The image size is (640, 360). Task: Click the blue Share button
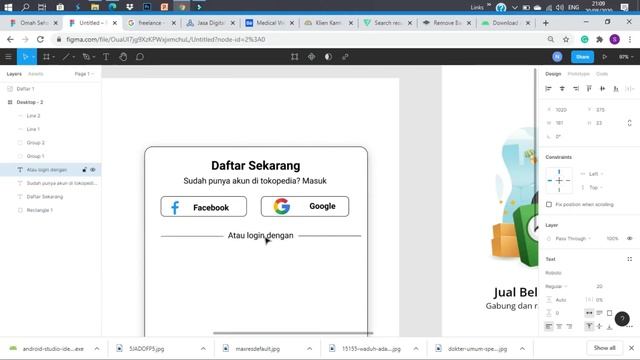coord(582,57)
